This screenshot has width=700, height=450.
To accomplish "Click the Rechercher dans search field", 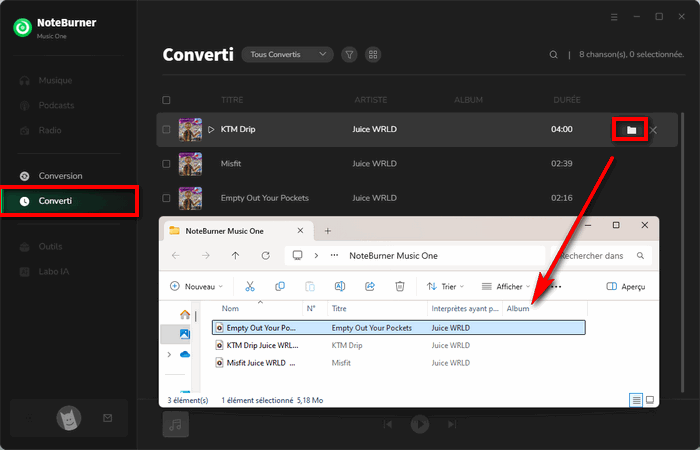I will (601, 256).
